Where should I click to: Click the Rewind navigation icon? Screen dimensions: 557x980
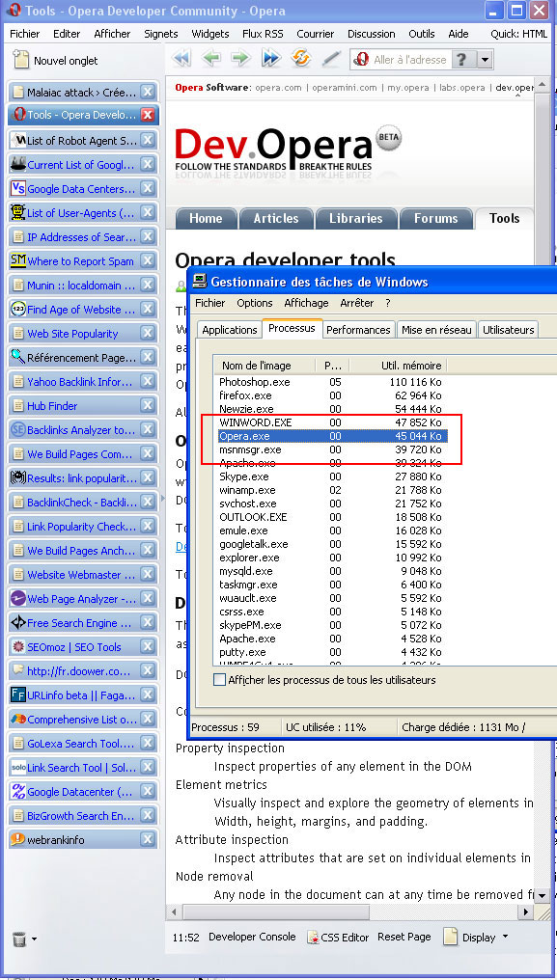point(181,60)
